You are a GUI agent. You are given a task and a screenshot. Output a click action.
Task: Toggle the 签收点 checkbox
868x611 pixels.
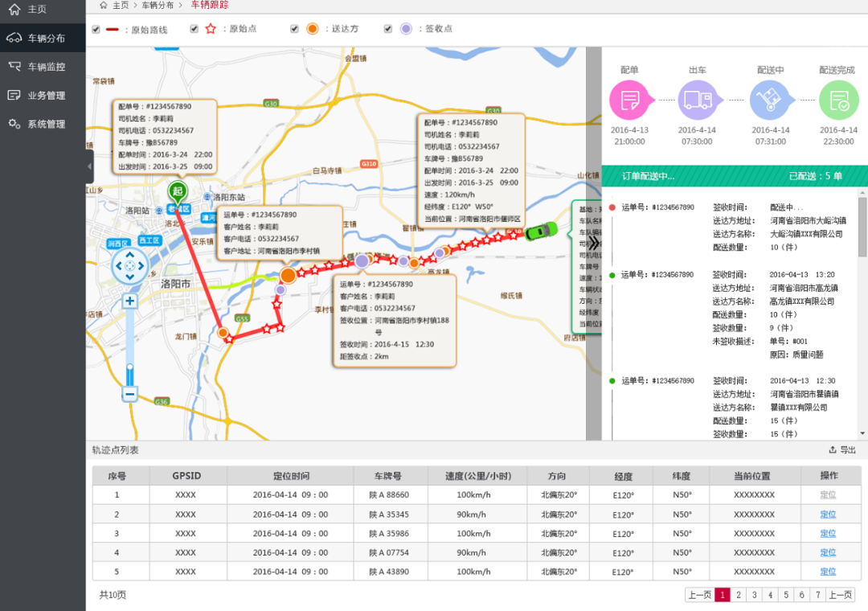click(x=388, y=29)
